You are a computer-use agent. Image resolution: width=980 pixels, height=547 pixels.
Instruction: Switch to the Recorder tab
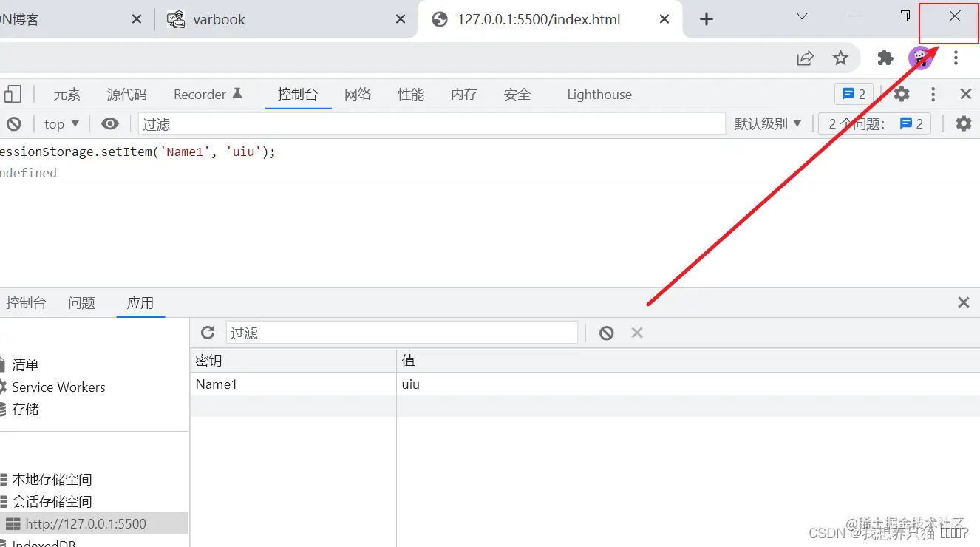tap(208, 95)
